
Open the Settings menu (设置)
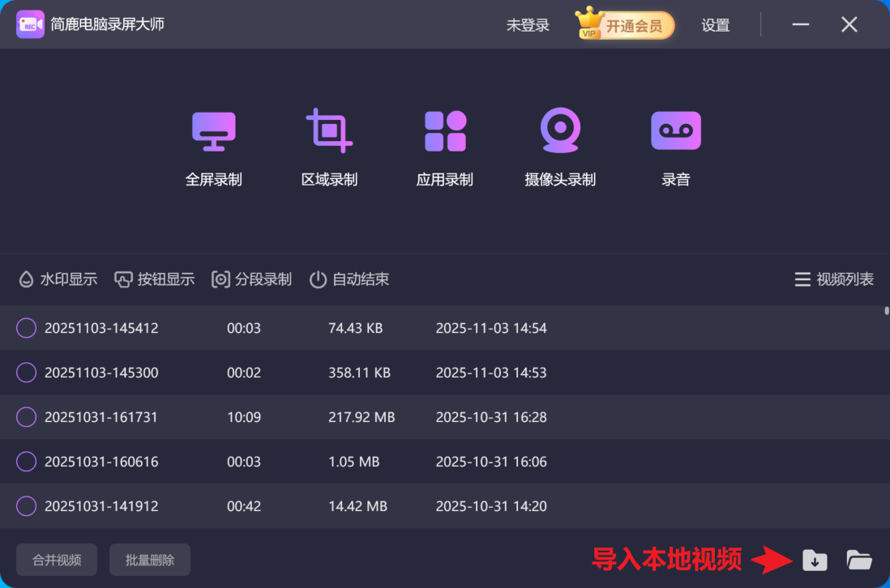click(x=715, y=25)
